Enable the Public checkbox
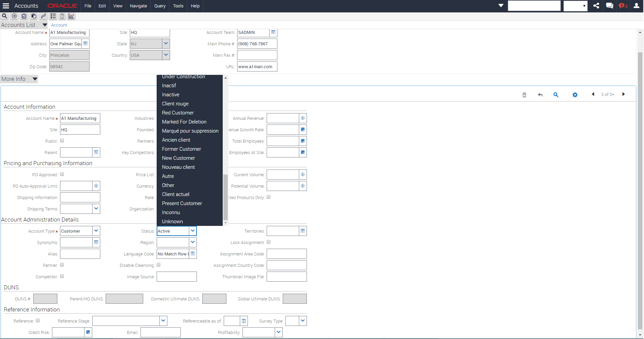 point(62,141)
